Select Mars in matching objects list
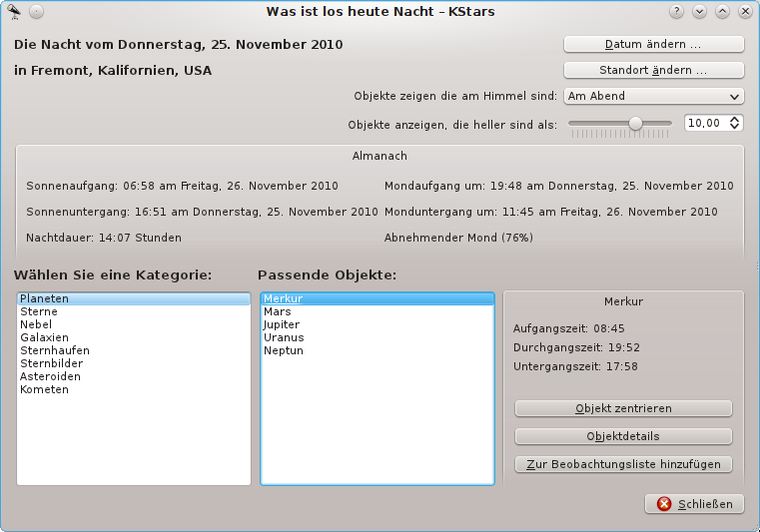 (x=277, y=312)
